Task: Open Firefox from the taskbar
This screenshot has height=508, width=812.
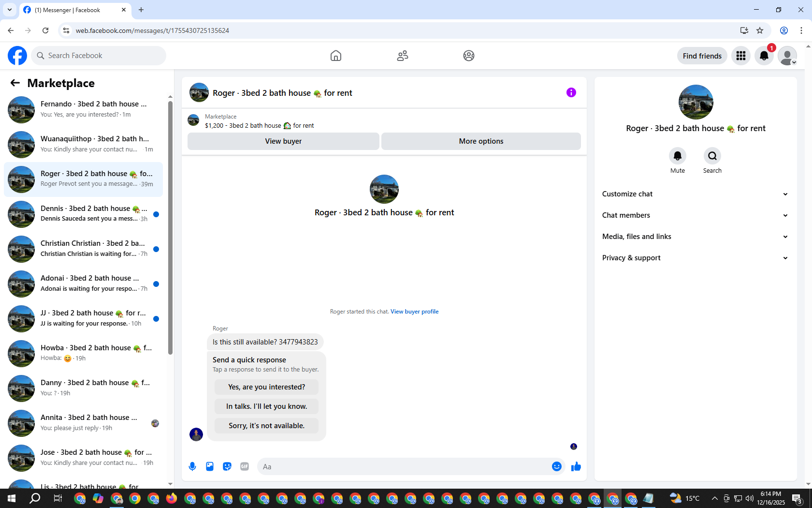Action: pyautogui.click(x=172, y=498)
